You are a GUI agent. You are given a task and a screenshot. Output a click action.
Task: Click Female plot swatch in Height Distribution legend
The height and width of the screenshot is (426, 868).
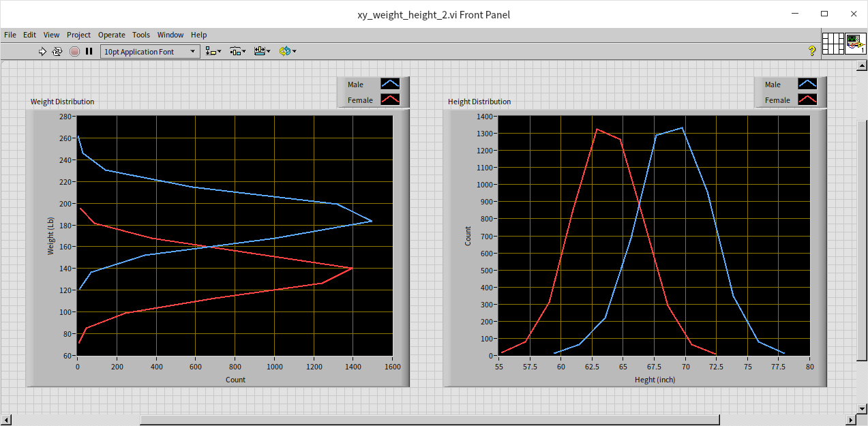[807, 100]
